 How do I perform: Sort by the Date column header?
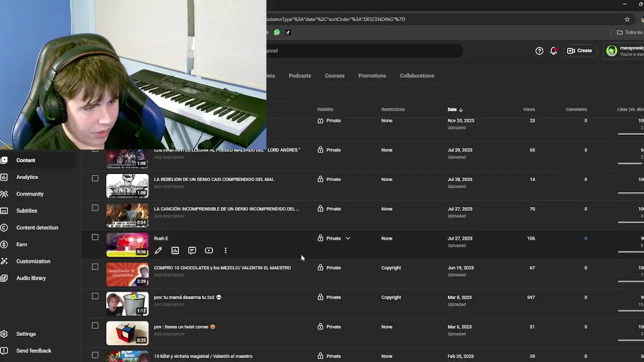tap(455, 109)
